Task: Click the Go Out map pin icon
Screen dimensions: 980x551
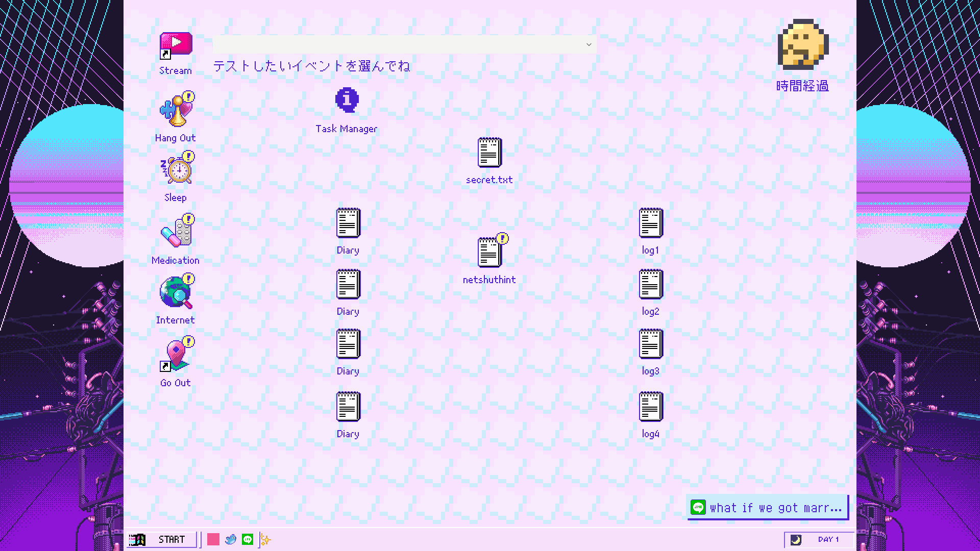Action: [x=177, y=354]
